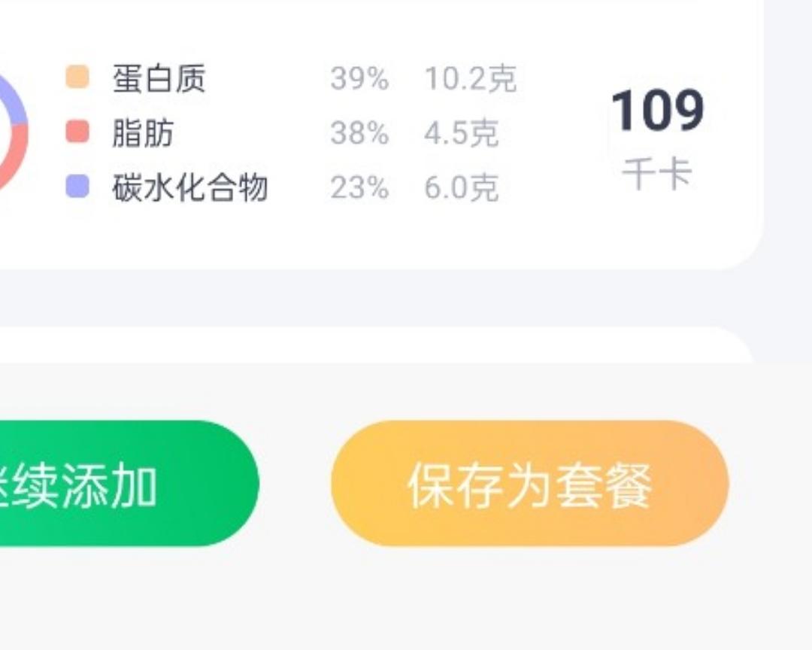Tap the 109 calorie total
Screen dimensions: 812x650
point(657,111)
